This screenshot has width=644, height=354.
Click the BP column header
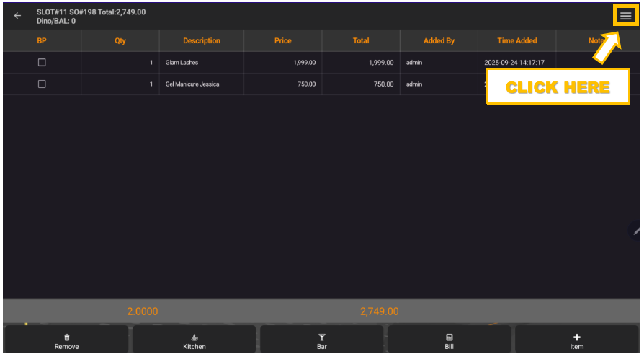click(42, 41)
